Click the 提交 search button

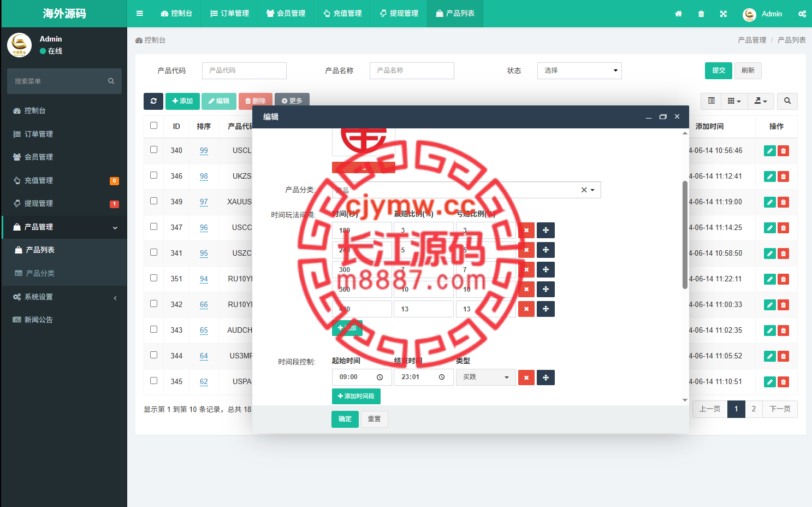719,70
